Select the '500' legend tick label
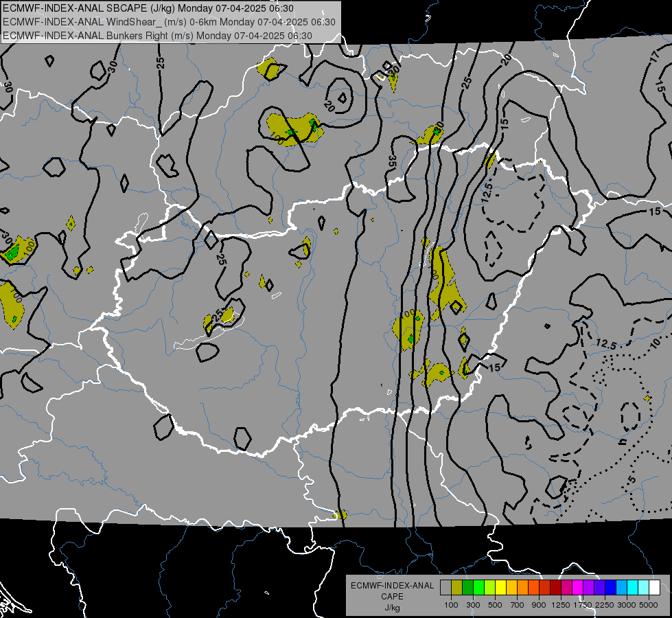The height and width of the screenshot is (618, 672). [495, 605]
